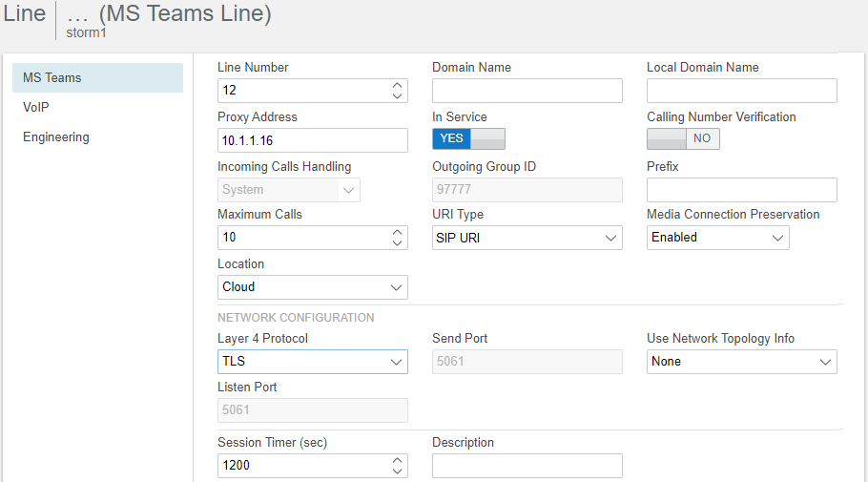This screenshot has width=868, height=482.
Task: Open the URI Type dropdown
Action: tap(527, 238)
